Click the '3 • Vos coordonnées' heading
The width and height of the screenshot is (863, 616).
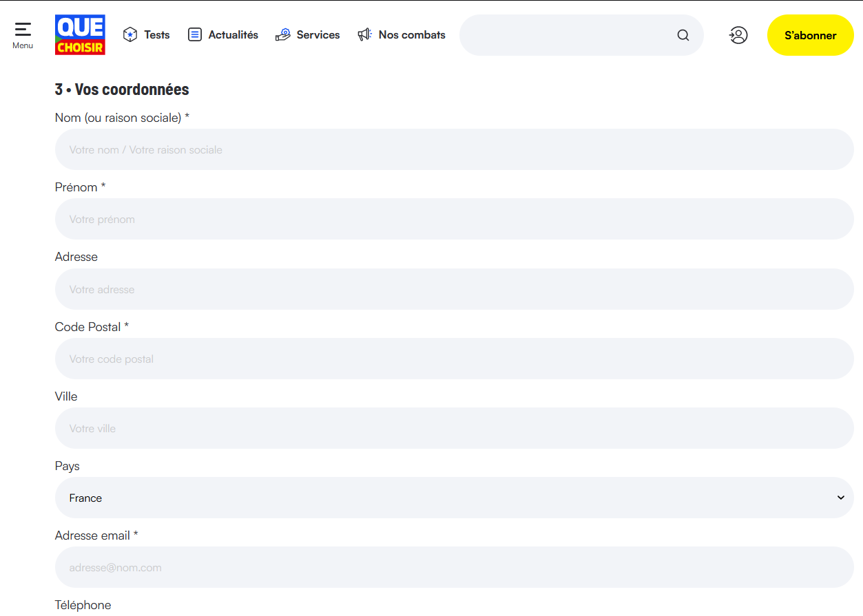click(x=122, y=89)
